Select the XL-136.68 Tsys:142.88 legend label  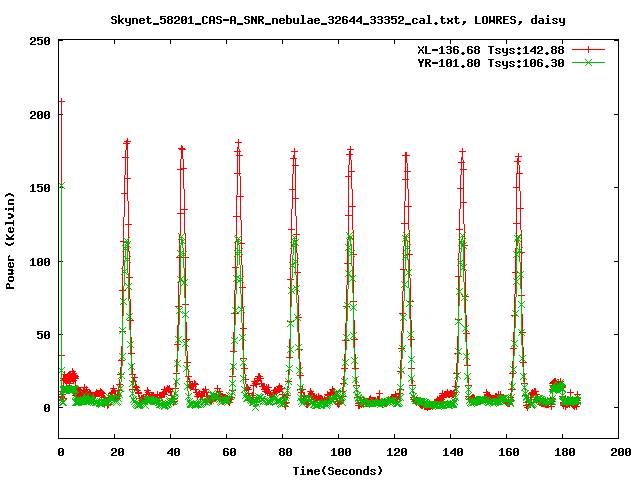pyautogui.click(x=491, y=50)
